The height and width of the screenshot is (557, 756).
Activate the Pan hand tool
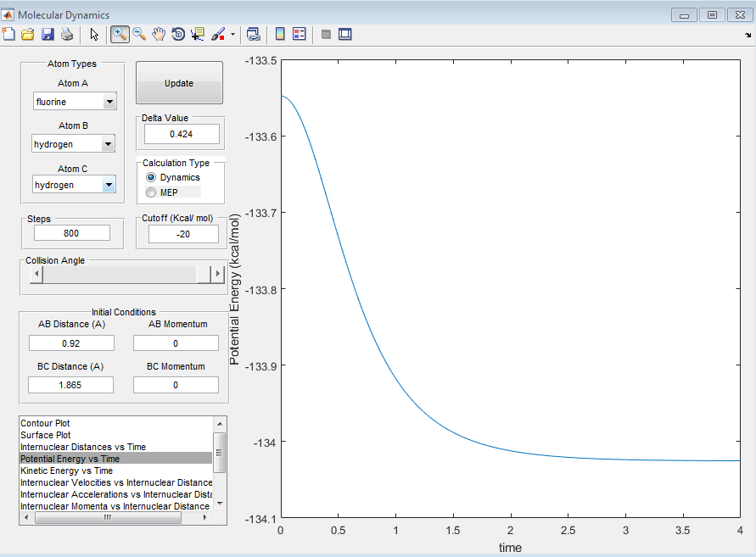click(x=159, y=34)
